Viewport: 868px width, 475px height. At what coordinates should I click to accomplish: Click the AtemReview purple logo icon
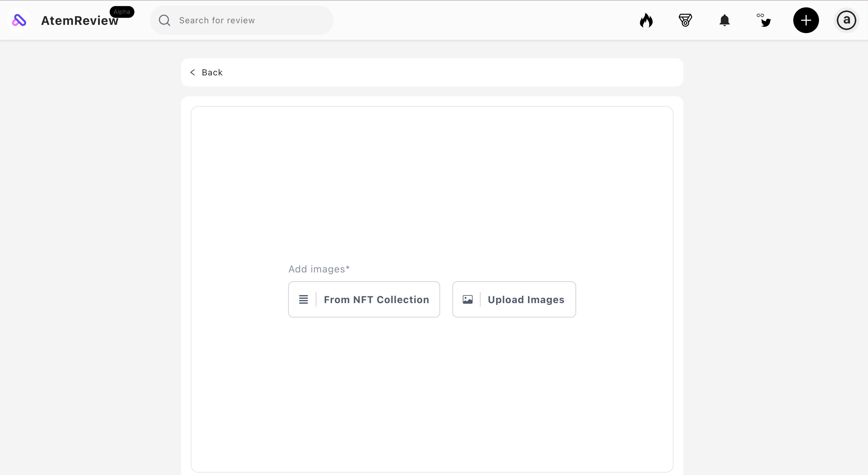19,20
